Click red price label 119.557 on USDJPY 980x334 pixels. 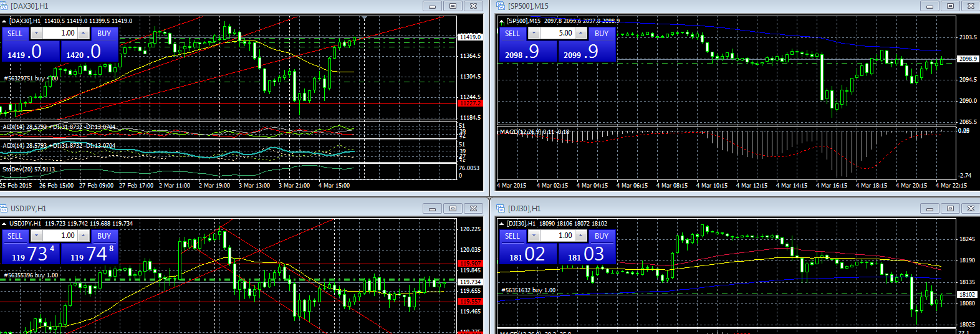pos(470,302)
